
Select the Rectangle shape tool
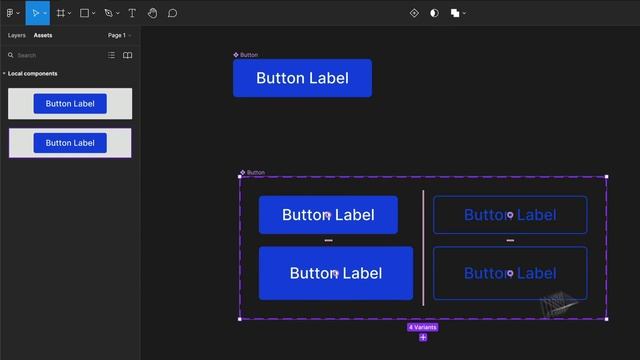tap(84, 13)
